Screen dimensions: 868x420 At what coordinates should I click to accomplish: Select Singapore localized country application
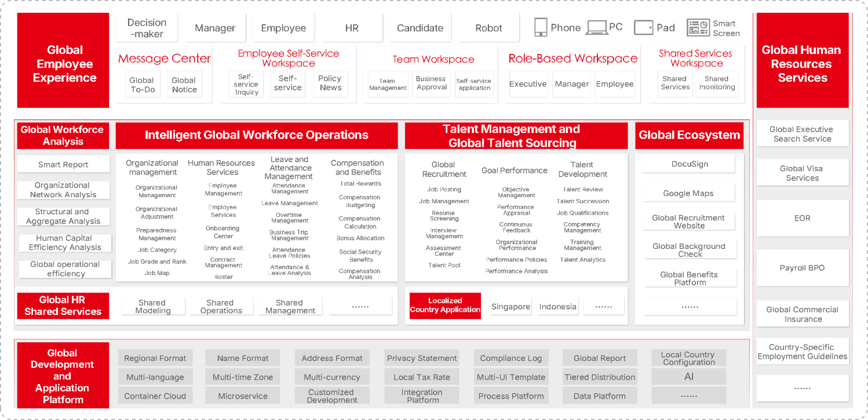point(510,307)
